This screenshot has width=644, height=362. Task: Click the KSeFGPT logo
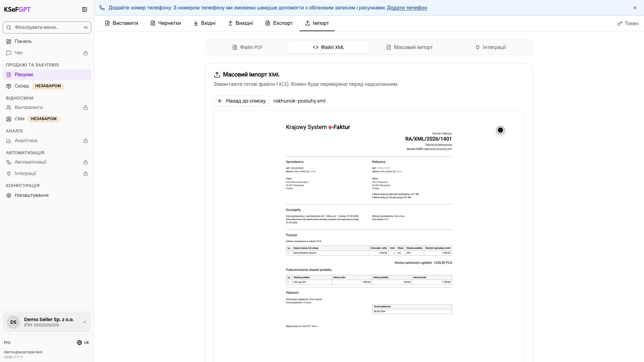(17, 9)
